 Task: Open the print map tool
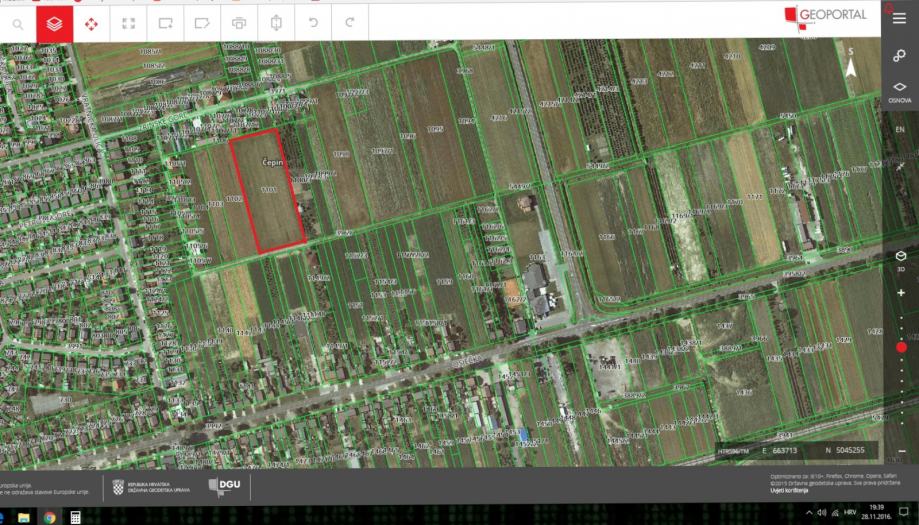tap(239, 24)
